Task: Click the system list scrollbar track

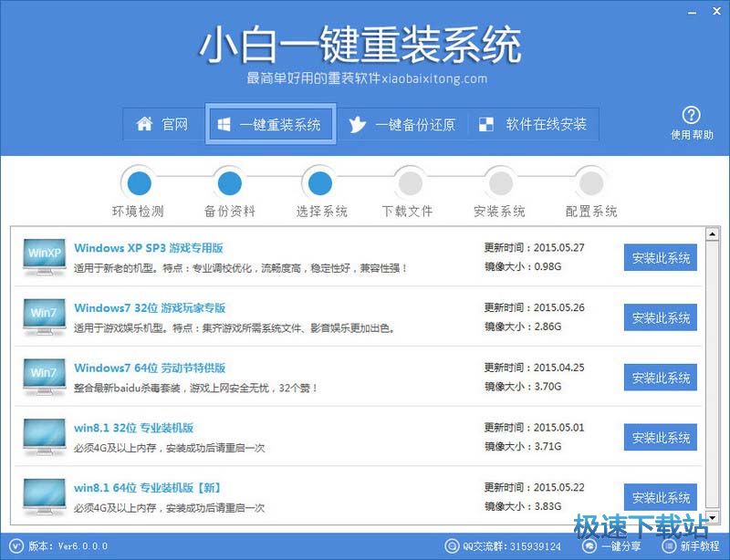Action: pyautogui.click(x=712, y=375)
